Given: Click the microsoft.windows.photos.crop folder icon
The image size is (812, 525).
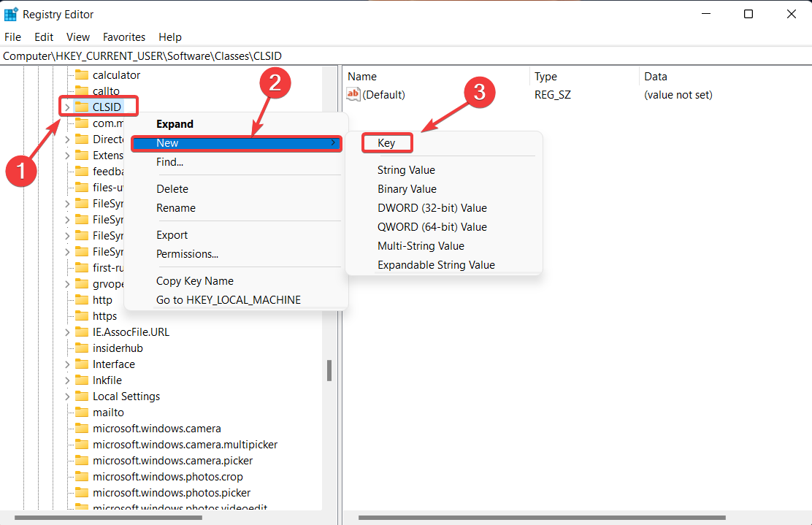Looking at the screenshot, I should [x=82, y=477].
